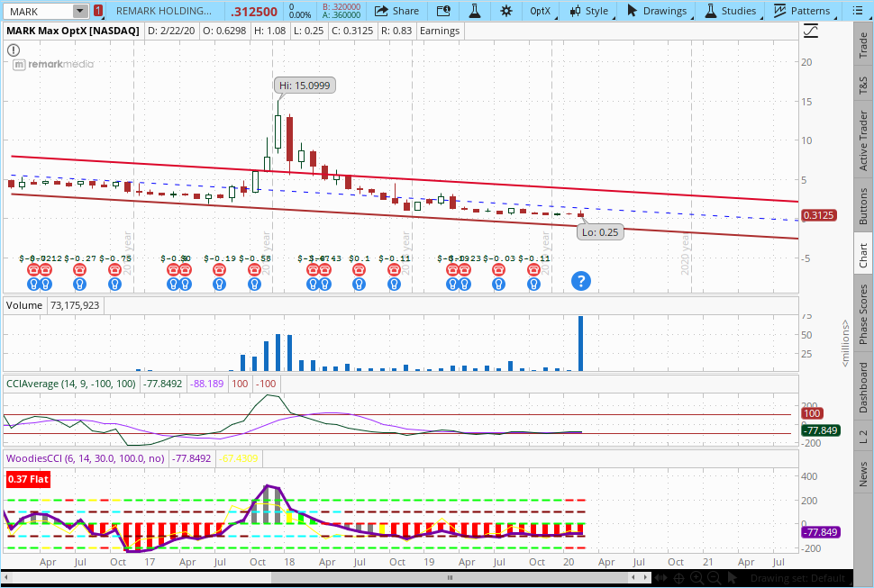The image size is (874, 588).
Task: Click the OptX button
Action: (539, 11)
